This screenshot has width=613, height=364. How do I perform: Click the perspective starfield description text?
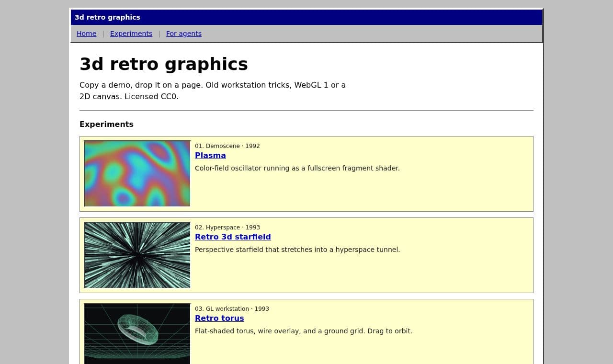pyautogui.click(x=297, y=250)
